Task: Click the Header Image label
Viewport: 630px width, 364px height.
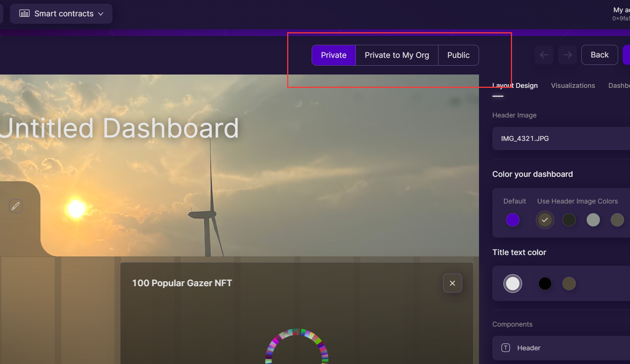Action: (x=514, y=115)
